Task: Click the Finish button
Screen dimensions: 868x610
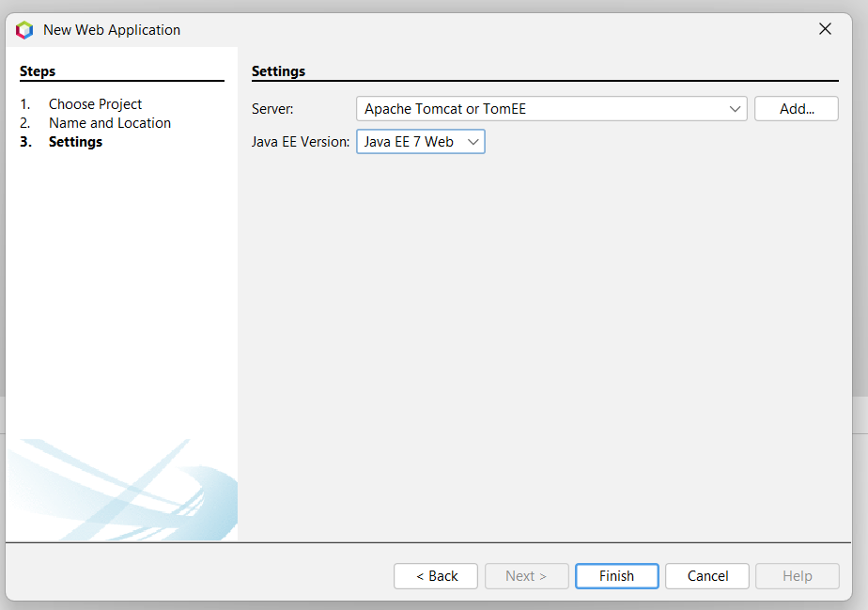Action: click(616, 576)
